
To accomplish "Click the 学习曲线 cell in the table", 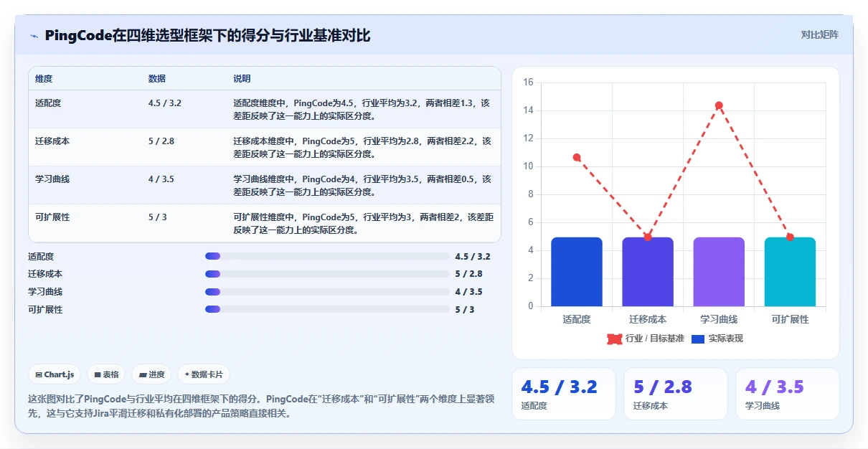I will pos(52,179).
